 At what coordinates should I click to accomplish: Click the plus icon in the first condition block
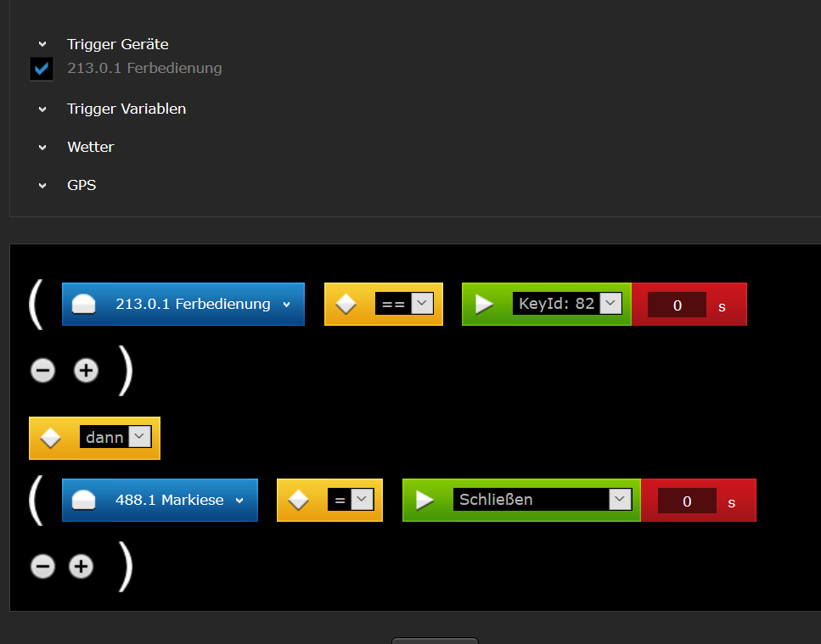[x=86, y=371]
